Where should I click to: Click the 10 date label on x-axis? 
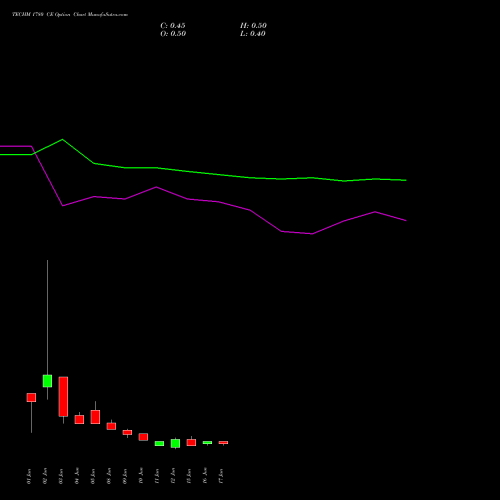point(141,476)
